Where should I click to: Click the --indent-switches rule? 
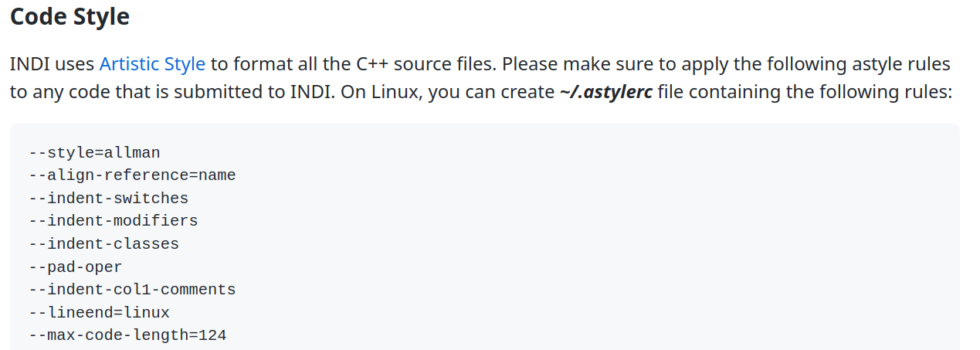point(108,198)
